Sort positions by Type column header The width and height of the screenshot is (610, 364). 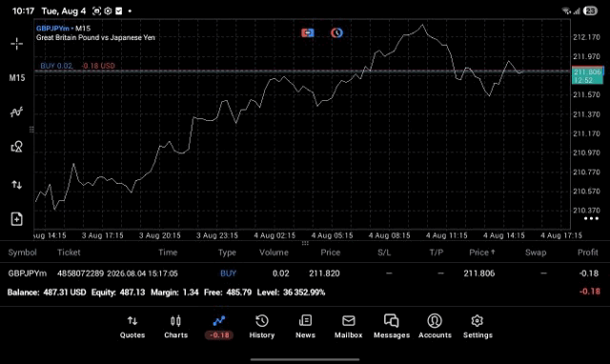227,253
